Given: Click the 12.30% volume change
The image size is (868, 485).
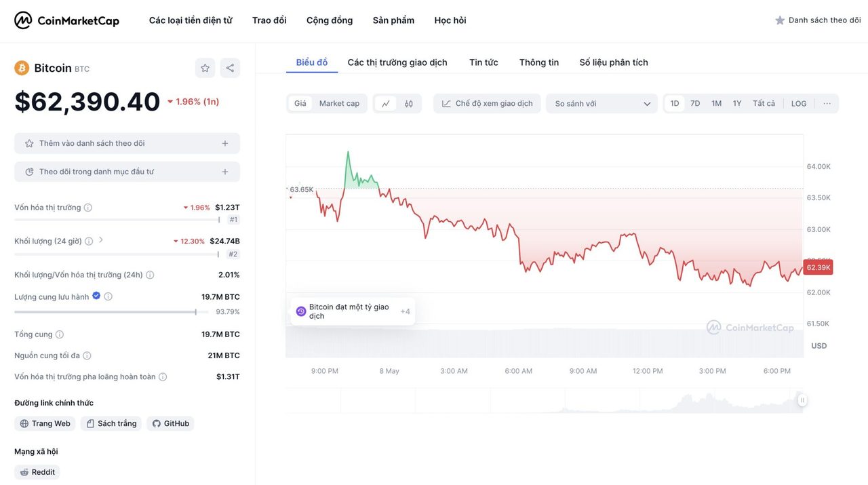Looking at the screenshot, I should click(189, 241).
